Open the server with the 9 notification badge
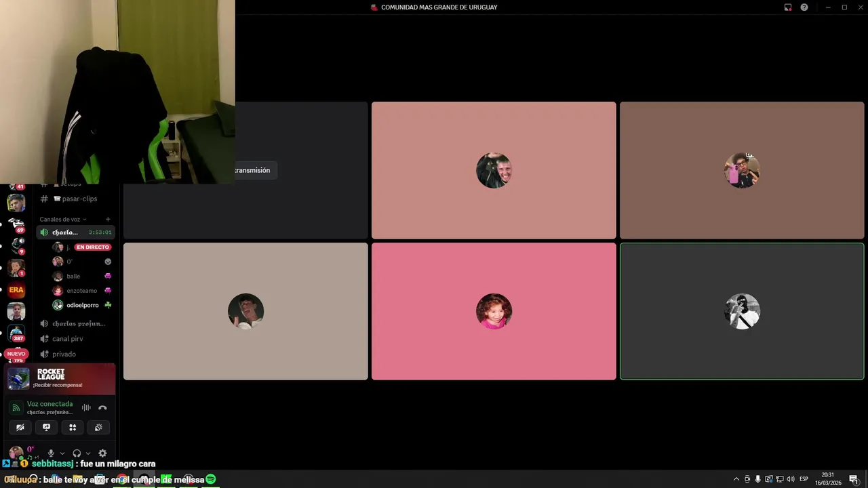868x488 pixels. [16, 246]
